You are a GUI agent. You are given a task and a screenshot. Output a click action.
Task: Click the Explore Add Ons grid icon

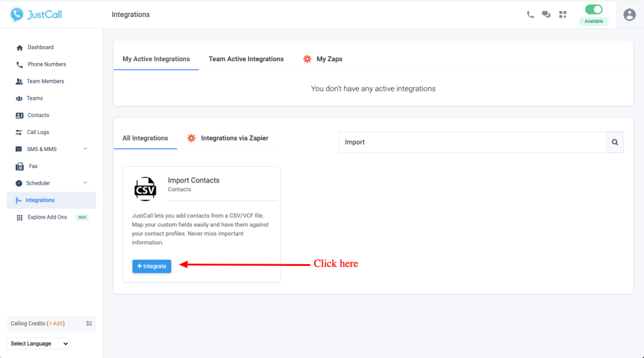tap(19, 217)
